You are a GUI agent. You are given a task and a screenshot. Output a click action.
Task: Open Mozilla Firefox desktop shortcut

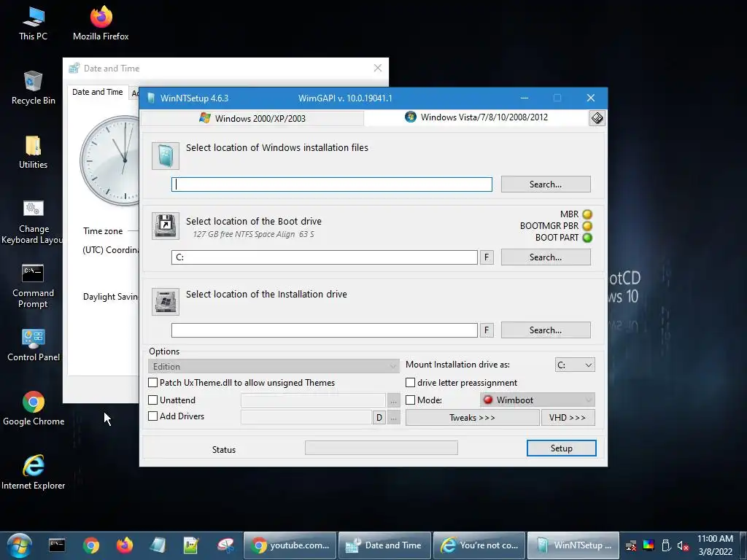(101, 23)
